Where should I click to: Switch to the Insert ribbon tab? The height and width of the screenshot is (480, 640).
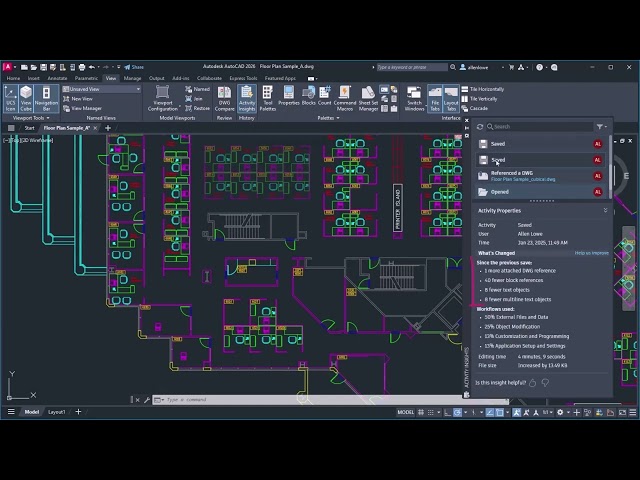pos(33,78)
